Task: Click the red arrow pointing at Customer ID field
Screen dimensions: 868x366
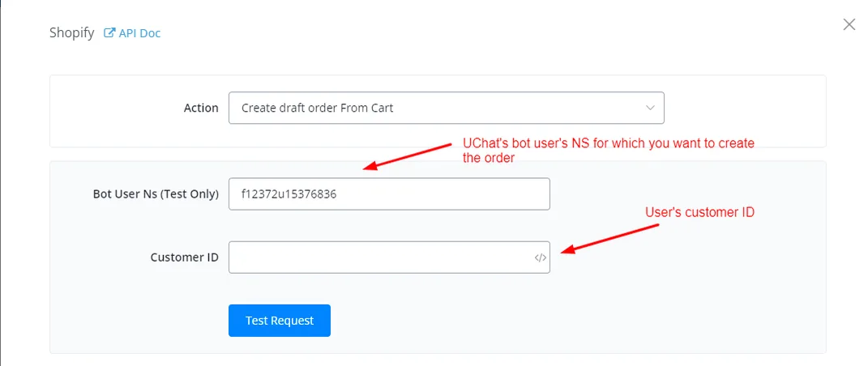Action: [x=610, y=239]
